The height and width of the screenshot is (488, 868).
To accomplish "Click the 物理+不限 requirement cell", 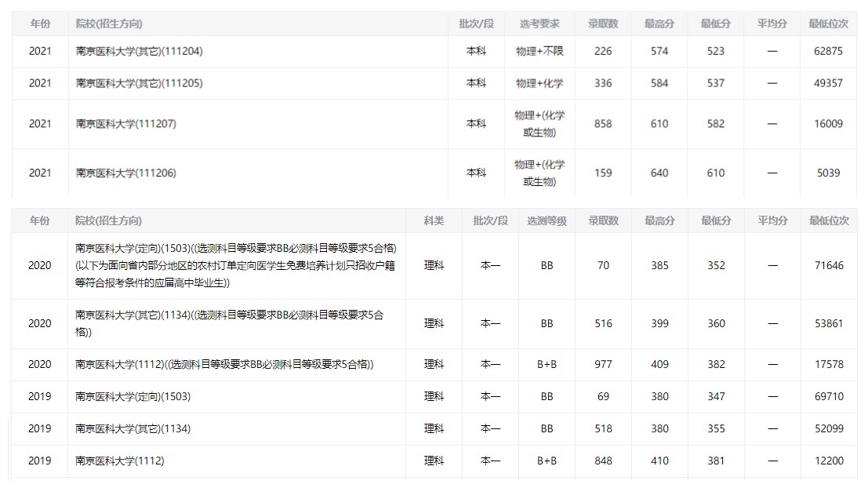I will (x=539, y=51).
